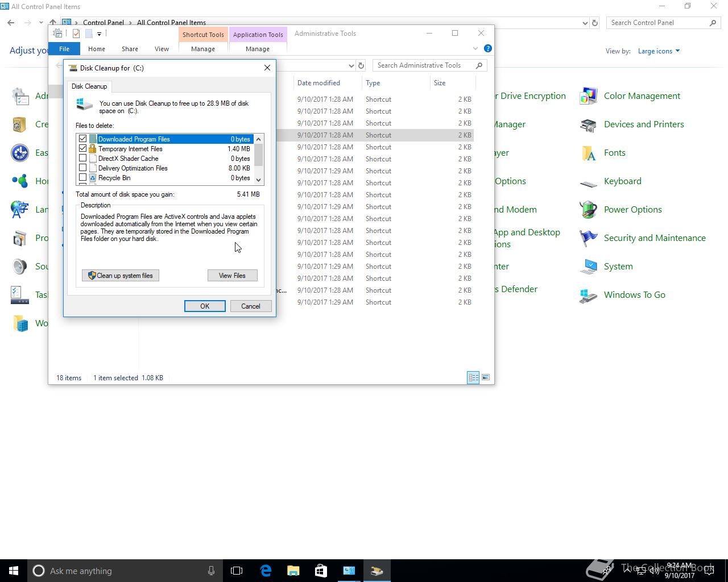
Task: Click Clean up system files button
Action: (121, 276)
